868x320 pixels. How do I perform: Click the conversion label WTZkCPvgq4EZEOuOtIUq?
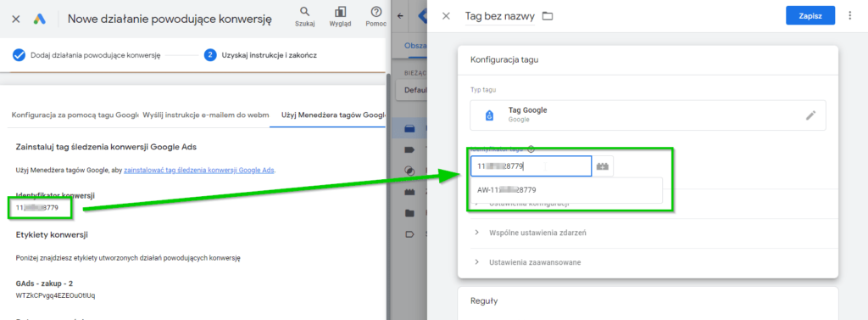(55, 295)
